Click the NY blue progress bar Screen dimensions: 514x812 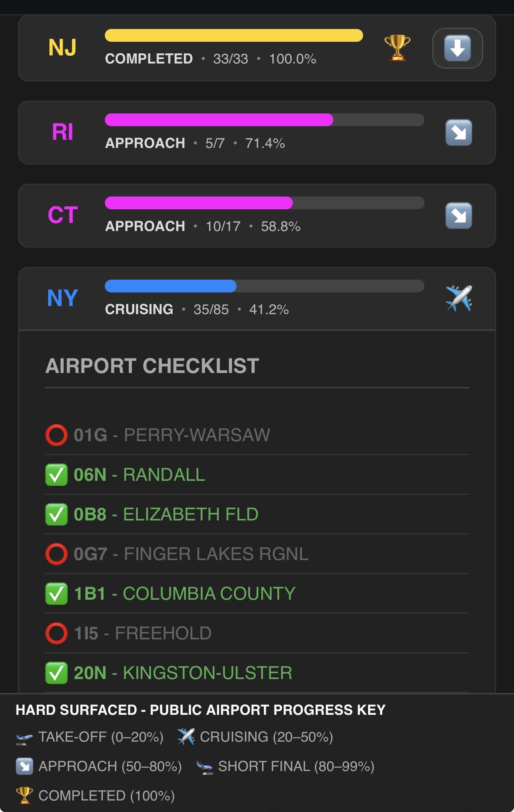pyautogui.click(x=170, y=286)
